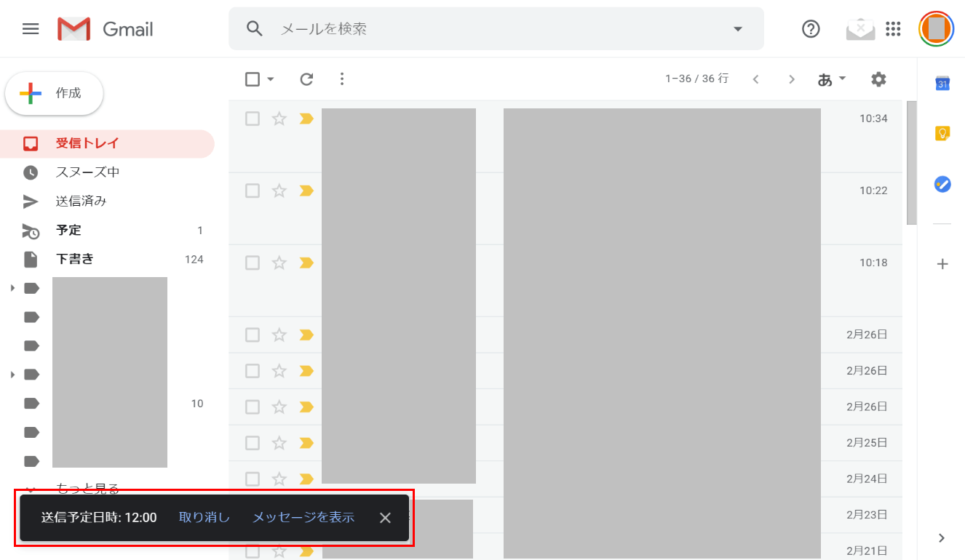Refresh the inbox list
Screen dimensions: 965x560
tap(306, 79)
